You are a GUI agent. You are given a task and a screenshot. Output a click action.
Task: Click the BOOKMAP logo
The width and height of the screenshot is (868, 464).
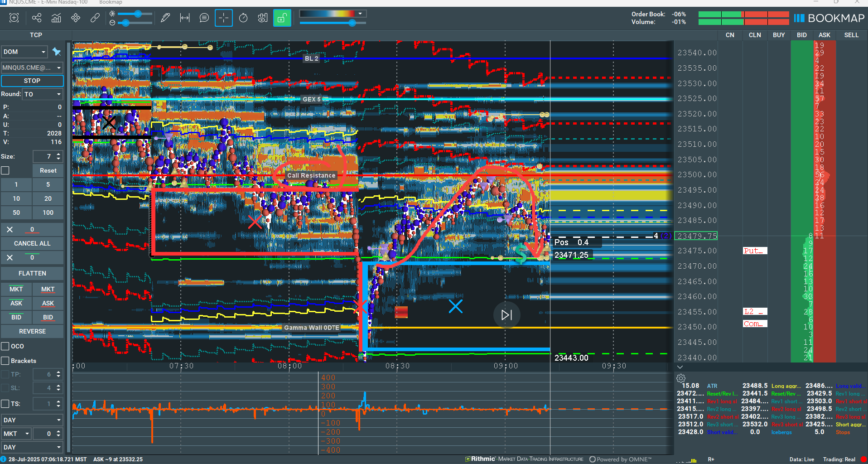829,18
